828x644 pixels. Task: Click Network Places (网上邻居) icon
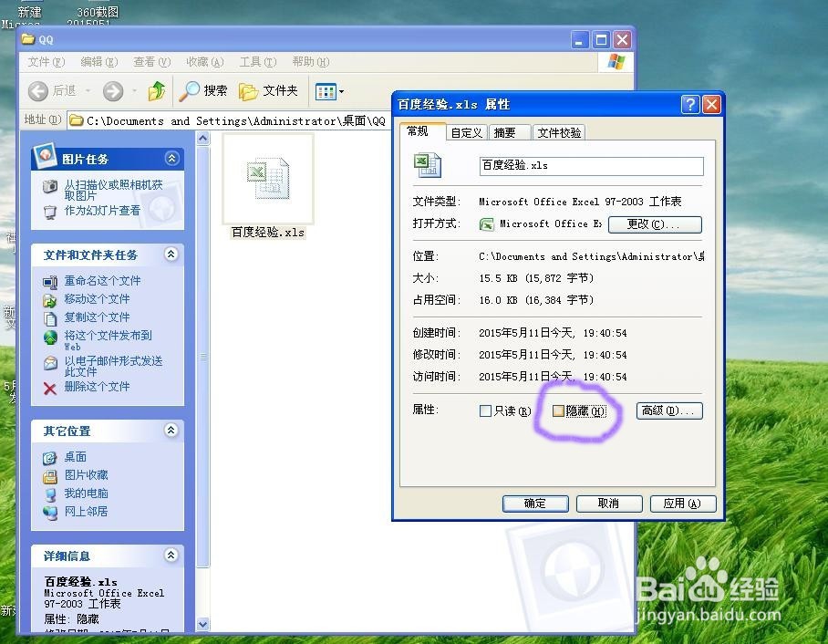(50, 513)
